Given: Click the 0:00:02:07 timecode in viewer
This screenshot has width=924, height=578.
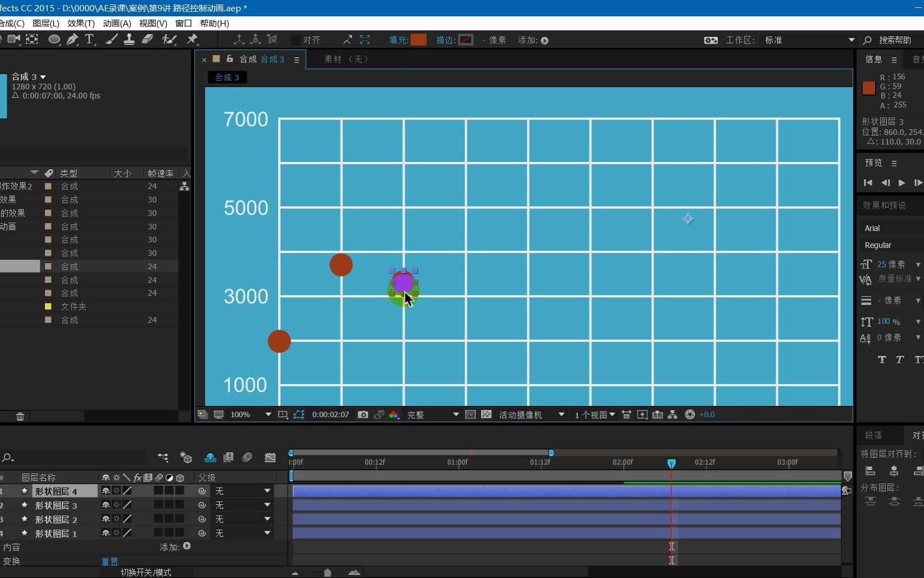Looking at the screenshot, I should click(x=330, y=414).
